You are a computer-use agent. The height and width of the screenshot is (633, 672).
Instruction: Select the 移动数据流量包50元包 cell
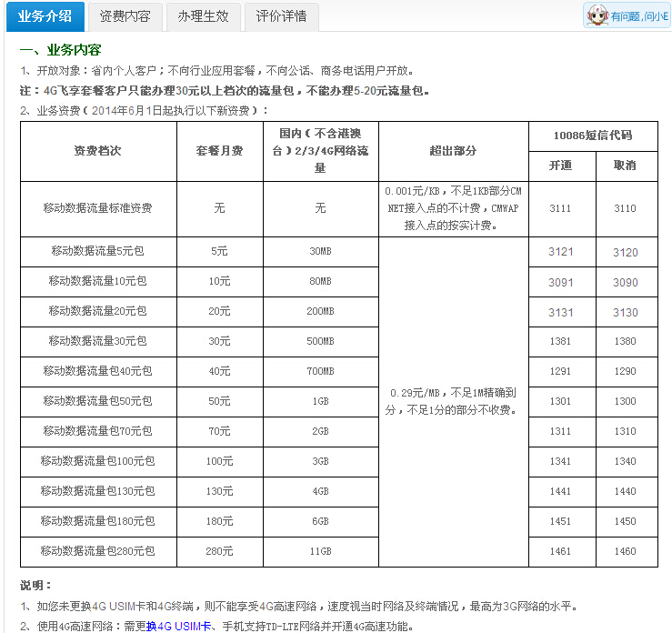click(x=97, y=401)
